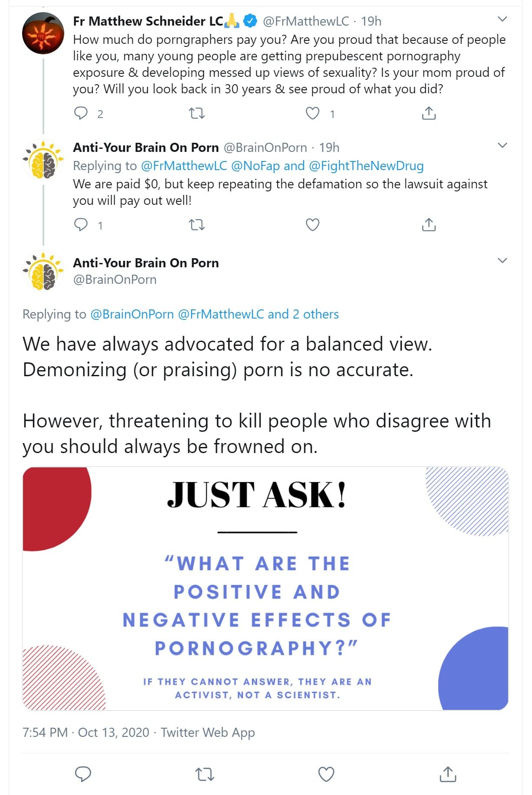Open the "Just Ask!" attached image
The image size is (532, 795).
point(266,588)
